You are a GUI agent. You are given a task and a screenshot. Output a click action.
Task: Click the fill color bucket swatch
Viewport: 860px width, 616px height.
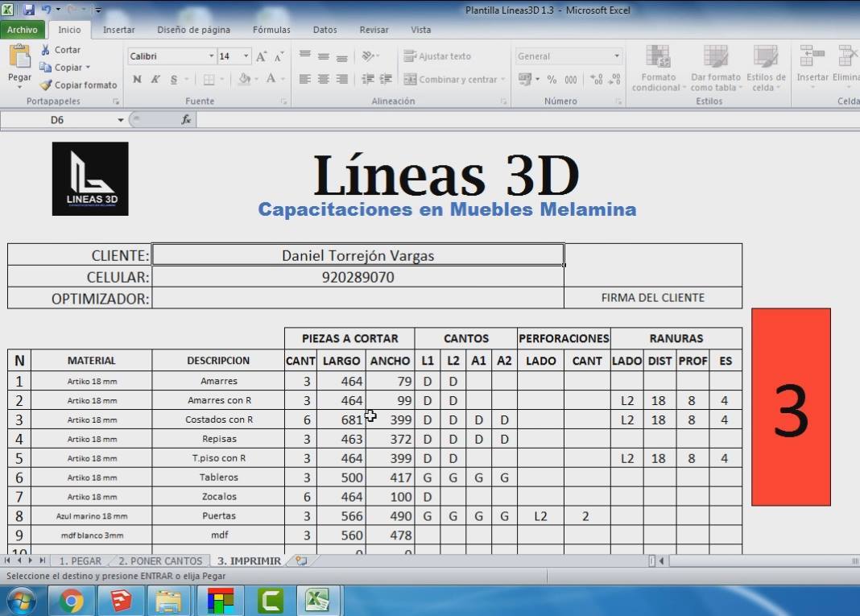tap(244, 80)
